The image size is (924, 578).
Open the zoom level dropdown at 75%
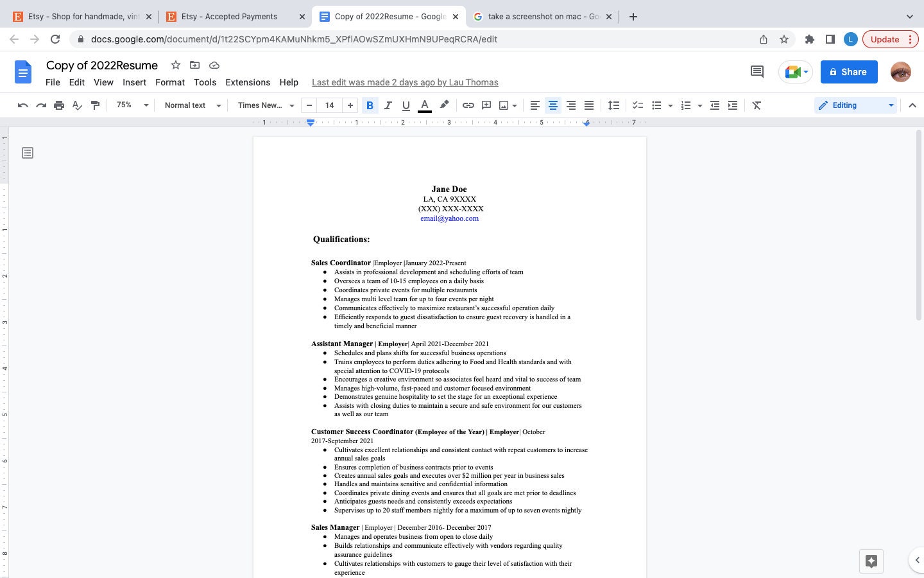click(x=132, y=105)
